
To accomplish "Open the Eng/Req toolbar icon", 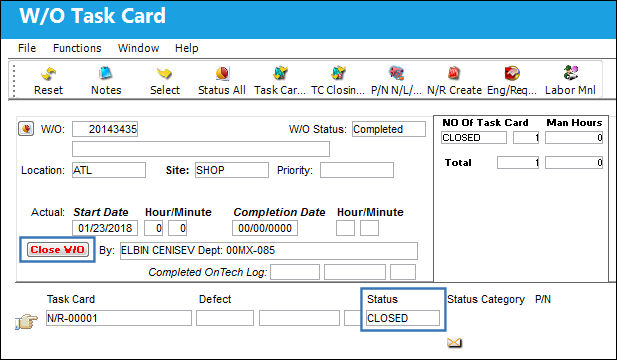I will [512, 74].
